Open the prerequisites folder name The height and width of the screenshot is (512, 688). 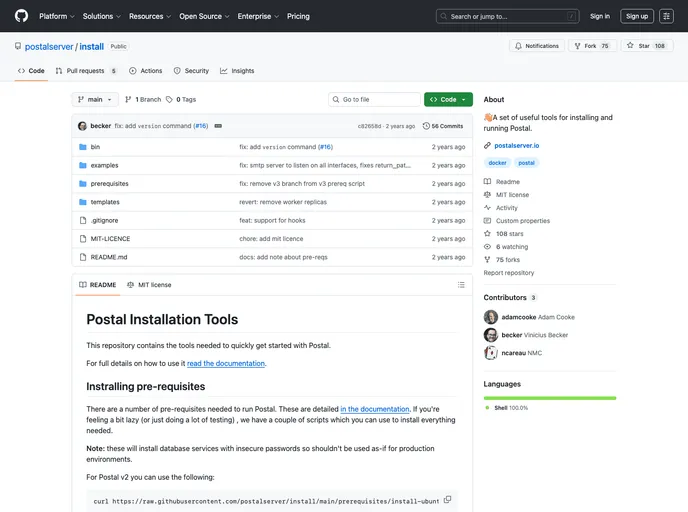point(110,184)
